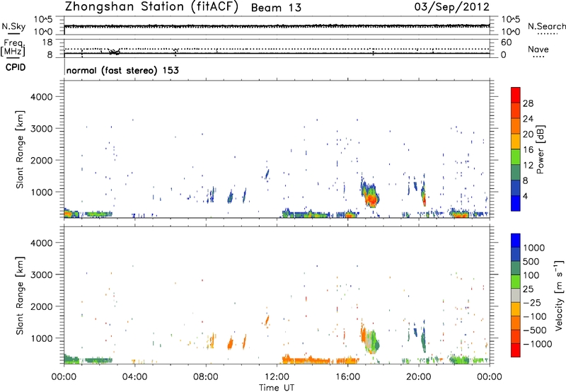Select the 25 label on the velocity scale

coord(528,289)
